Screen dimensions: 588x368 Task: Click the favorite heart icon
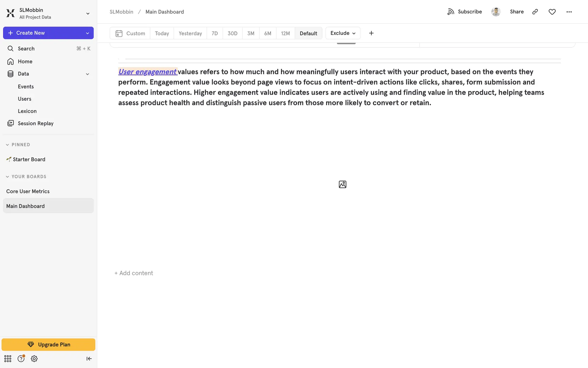552,12
